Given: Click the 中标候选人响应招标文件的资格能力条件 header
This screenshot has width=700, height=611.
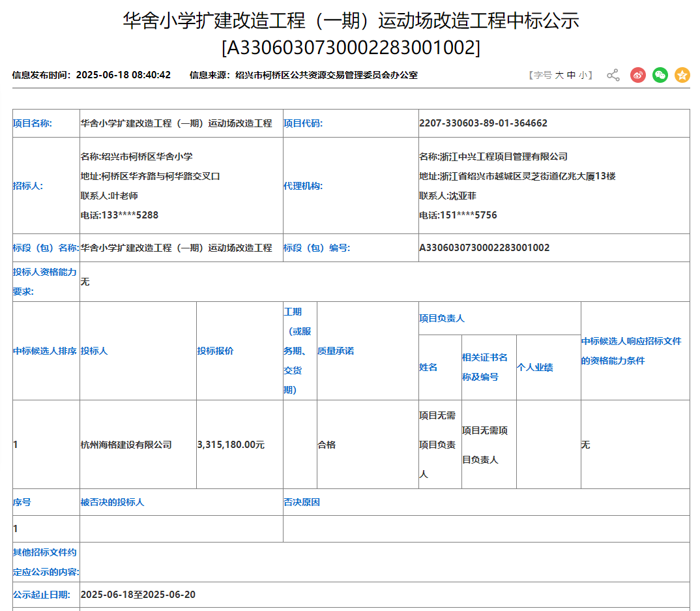Looking at the screenshot, I should pyautogui.click(x=633, y=350).
